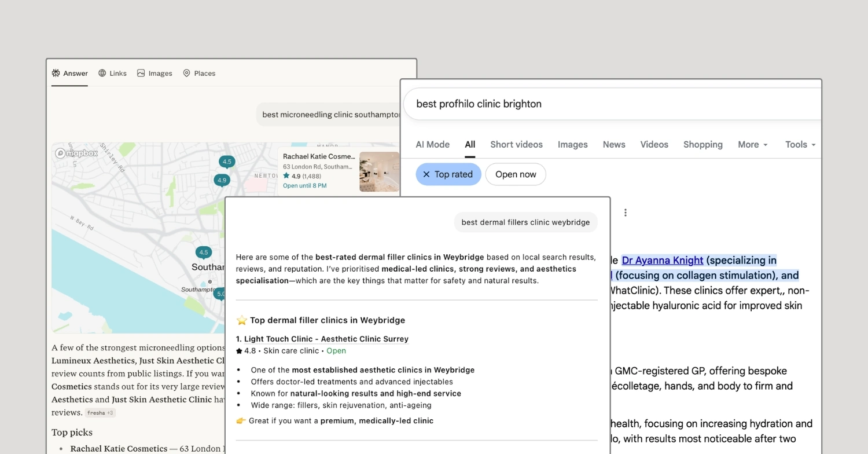Click the Rachael Katie Cosmetics photo thumbnail
The image size is (868, 454).
pos(379,171)
